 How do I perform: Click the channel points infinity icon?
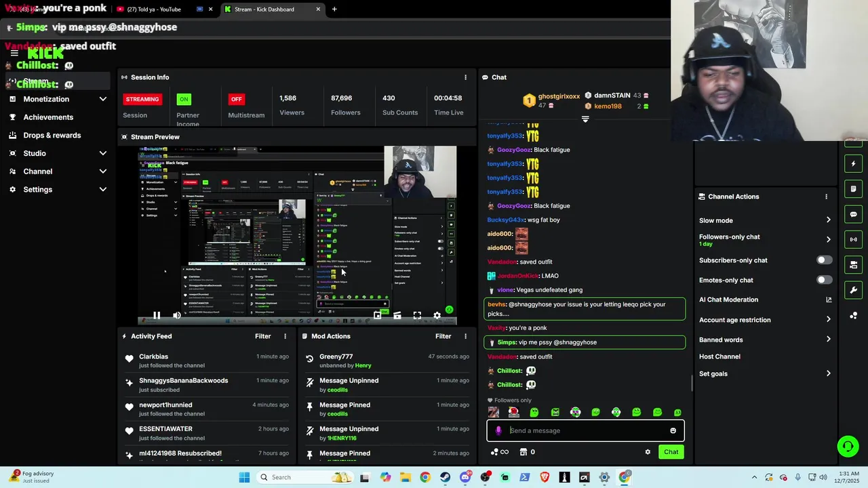click(505, 452)
